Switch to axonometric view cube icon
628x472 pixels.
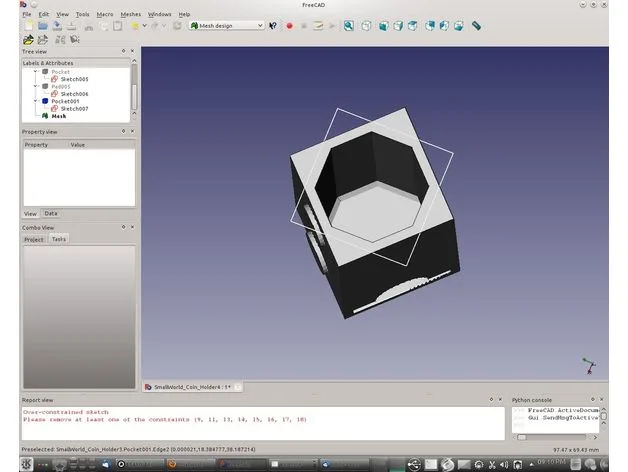[366, 26]
